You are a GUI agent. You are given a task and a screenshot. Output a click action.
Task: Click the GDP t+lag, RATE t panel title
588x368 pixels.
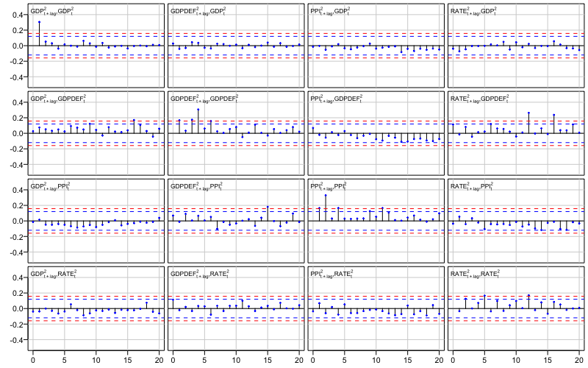tap(54, 273)
